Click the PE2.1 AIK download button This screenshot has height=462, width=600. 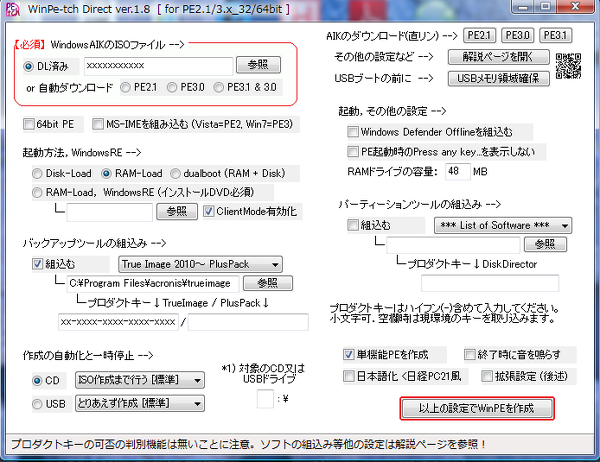480,36
